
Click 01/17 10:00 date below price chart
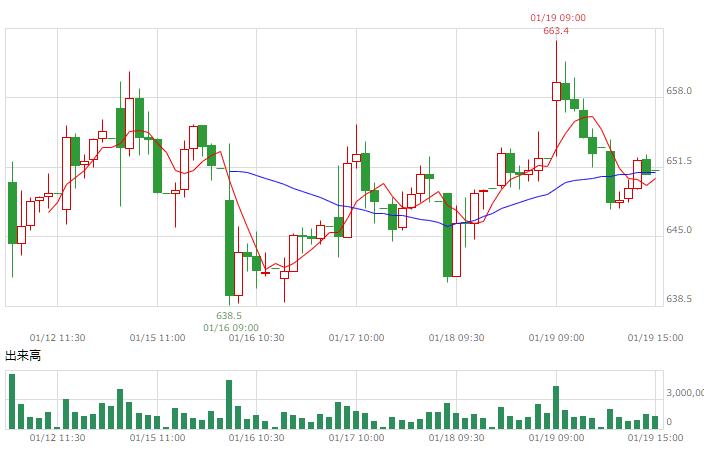click(x=356, y=338)
